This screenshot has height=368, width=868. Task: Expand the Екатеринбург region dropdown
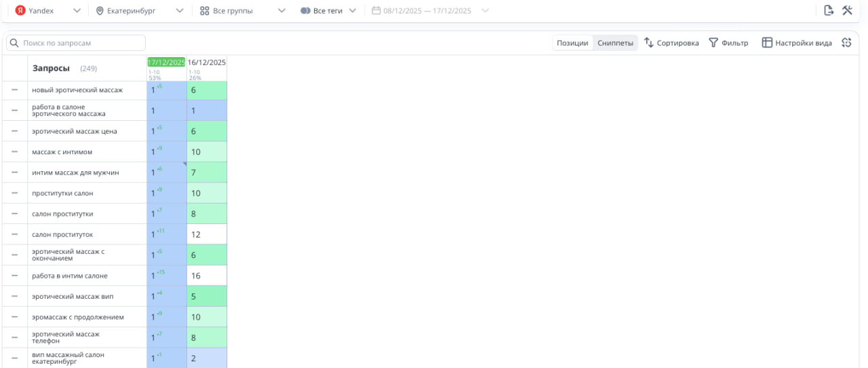pyautogui.click(x=179, y=11)
